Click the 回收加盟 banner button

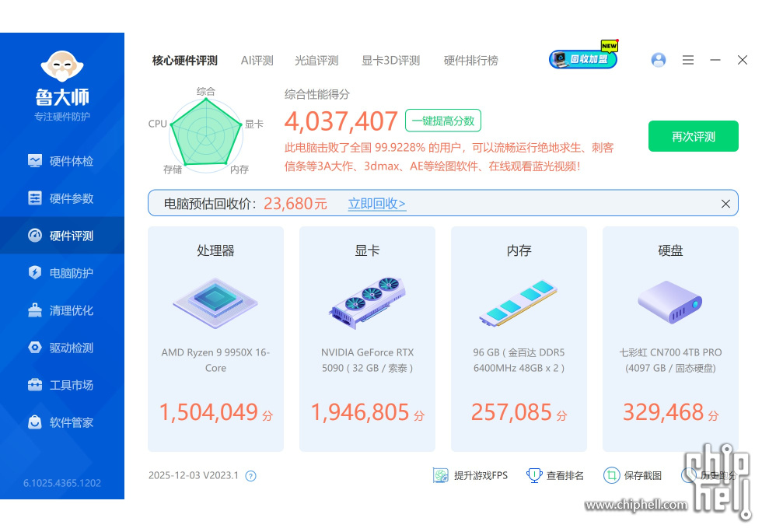583,59
